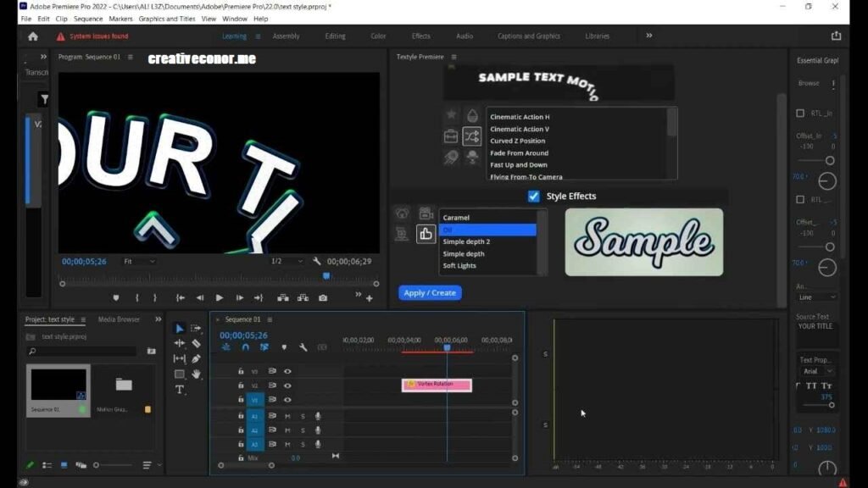Open timeline display settings wrench
Screen dimensions: 868x488
point(303,347)
